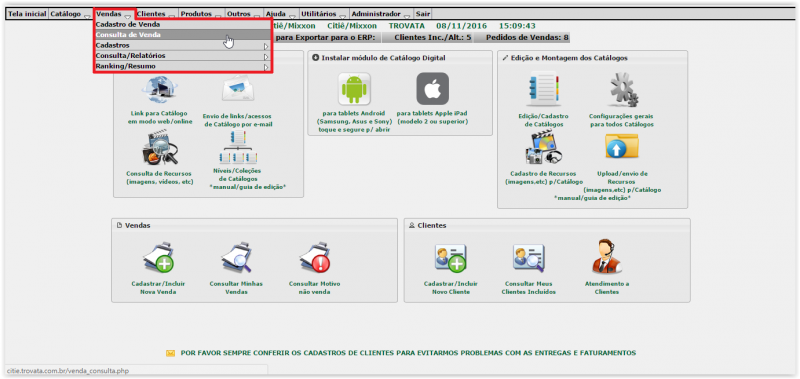Select Consulta de Venda from dropdown
Screen dimensions: 800x379
click(182, 35)
